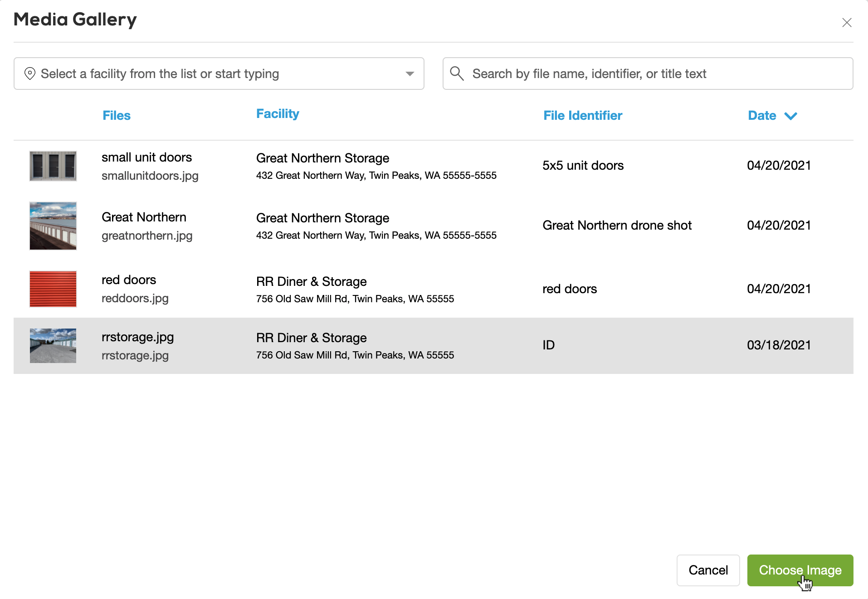Sort by the Facility column header
Screen dimensions: 868x599
pyautogui.click(x=278, y=114)
